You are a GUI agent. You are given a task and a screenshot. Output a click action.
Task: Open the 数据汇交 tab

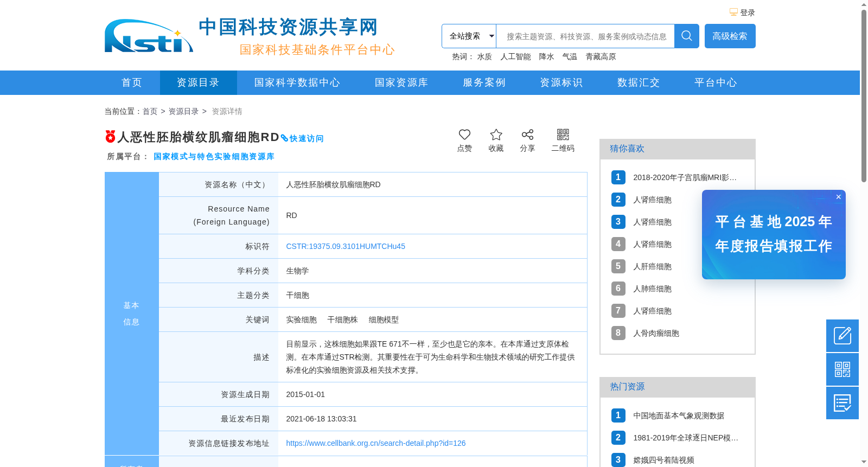[x=639, y=82]
